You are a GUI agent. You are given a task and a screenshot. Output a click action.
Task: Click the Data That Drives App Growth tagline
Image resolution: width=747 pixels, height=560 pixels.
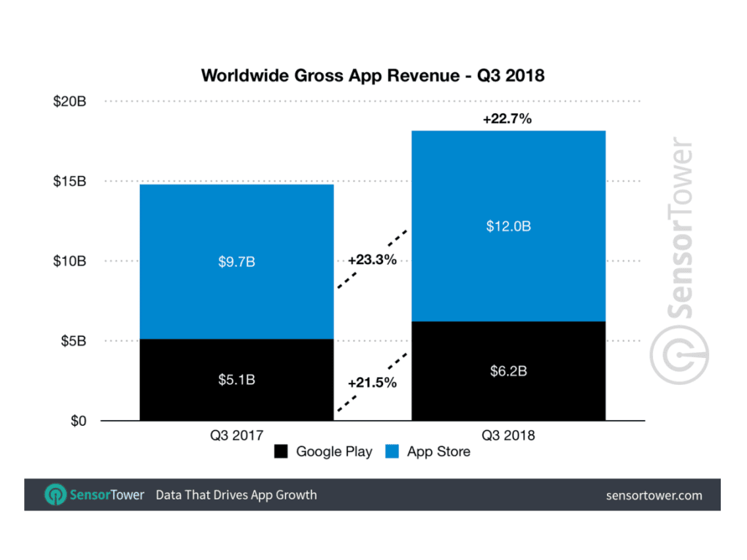click(x=236, y=495)
